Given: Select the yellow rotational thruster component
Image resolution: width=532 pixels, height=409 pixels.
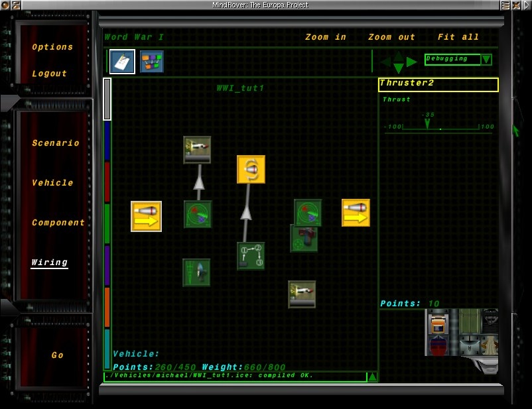Looking at the screenshot, I should (251, 169).
